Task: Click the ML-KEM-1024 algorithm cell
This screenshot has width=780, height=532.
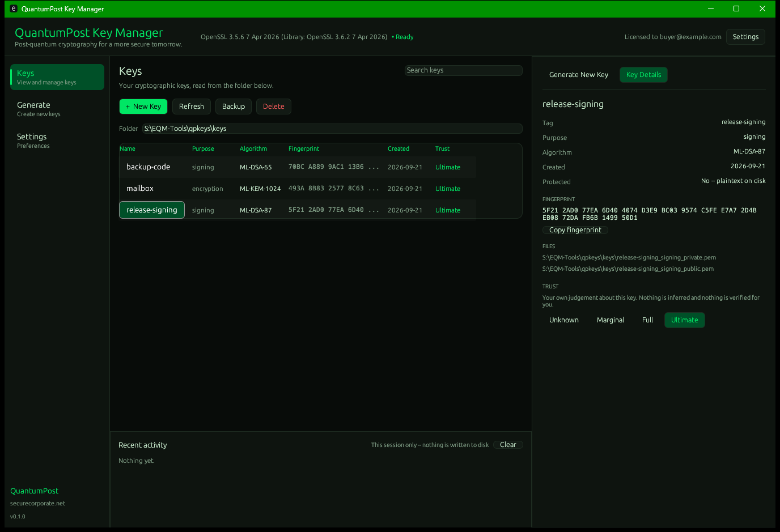Action: pos(260,189)
